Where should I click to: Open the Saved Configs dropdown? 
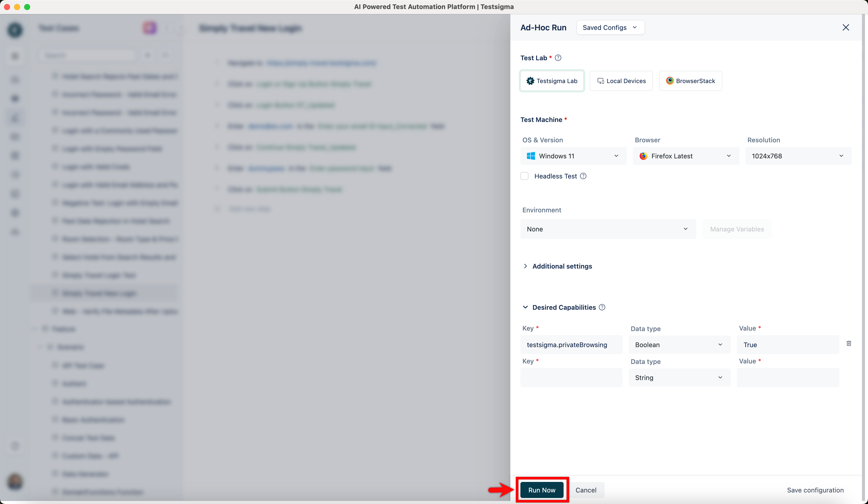point(610,28)
